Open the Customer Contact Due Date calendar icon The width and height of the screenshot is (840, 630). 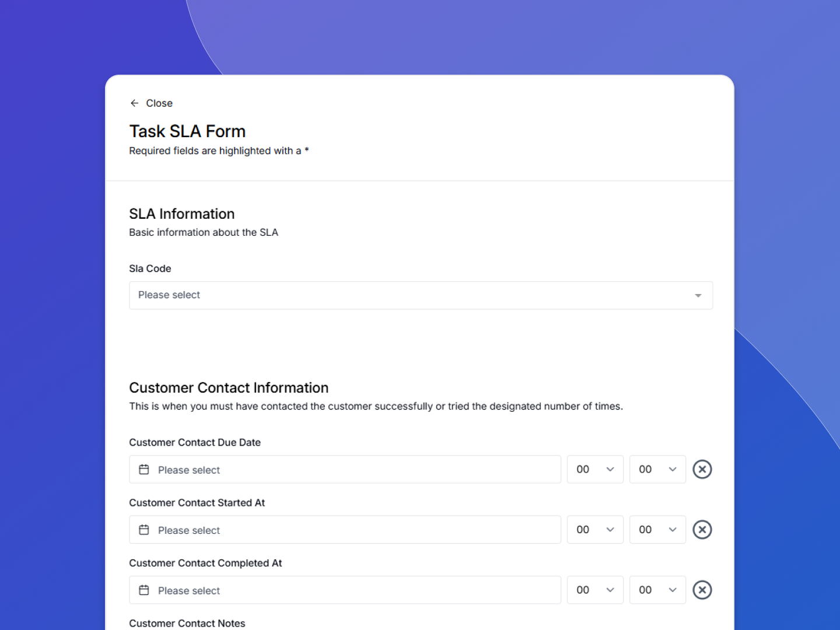pyautogui.click(x=144, y=469)
